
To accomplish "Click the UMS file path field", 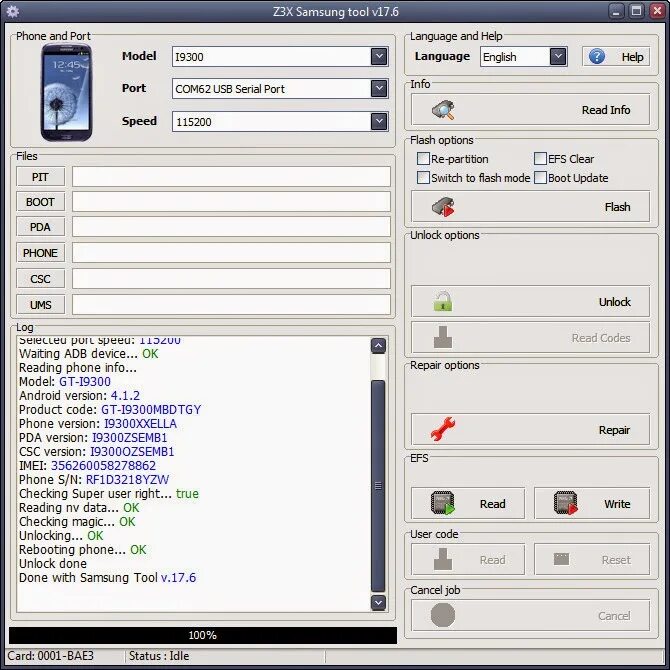I will [x=231, y=305].
